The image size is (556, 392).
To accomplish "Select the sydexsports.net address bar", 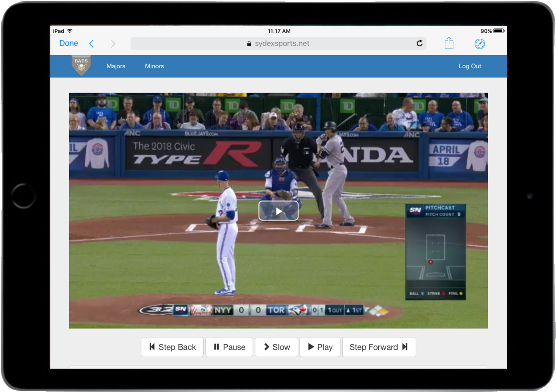I will point(278,43).
